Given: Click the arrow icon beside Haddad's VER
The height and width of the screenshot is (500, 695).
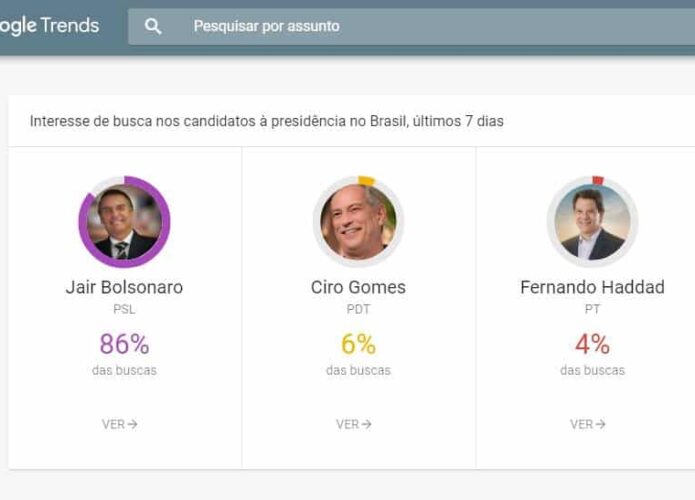Looking at the screenshot, I should click(x=600, y=424).
